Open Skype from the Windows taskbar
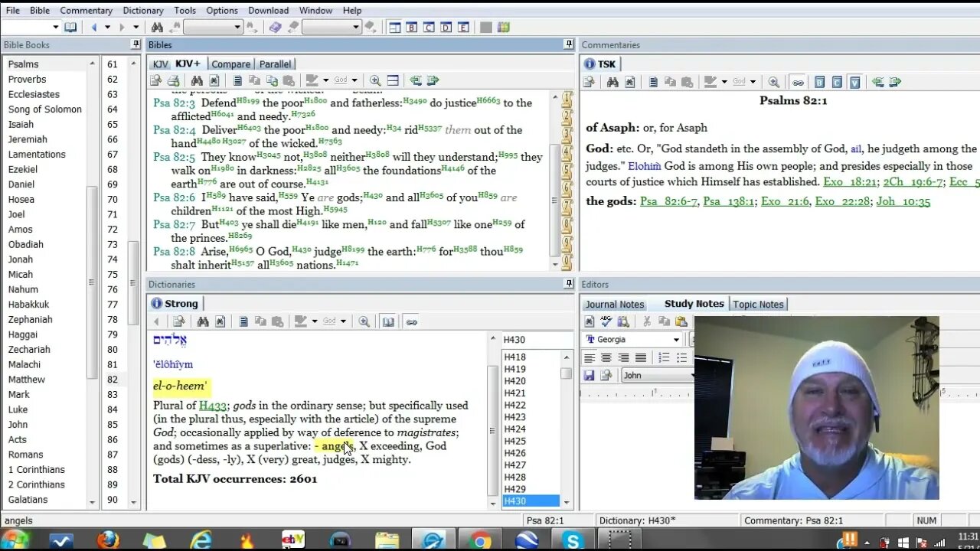 point(573,540)
